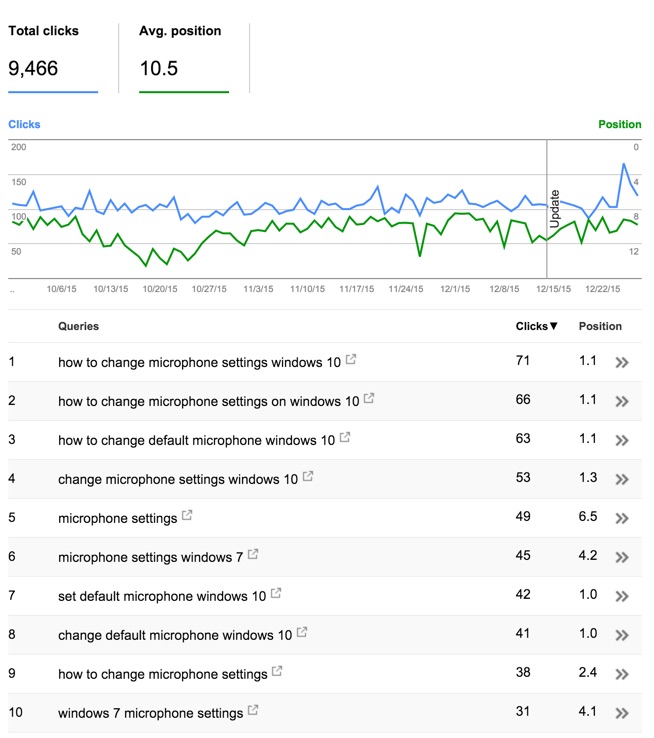Viewport: 654px width, 738px height.
Task: Expand details chevron for query row 1
Action: [x=622, y=362]
